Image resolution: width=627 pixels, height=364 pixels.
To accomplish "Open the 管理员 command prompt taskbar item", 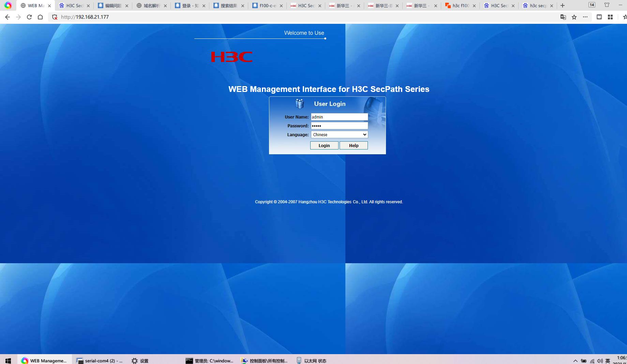I will (210, 361).
